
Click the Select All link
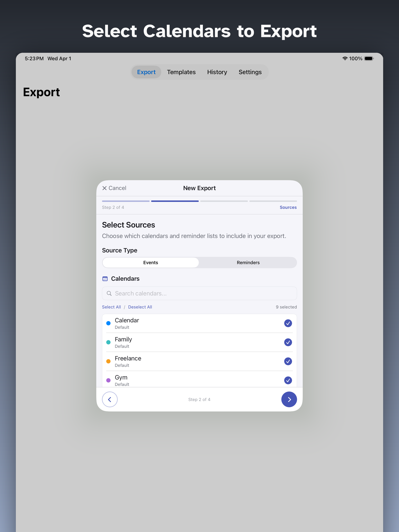click(x=111, y=307)
